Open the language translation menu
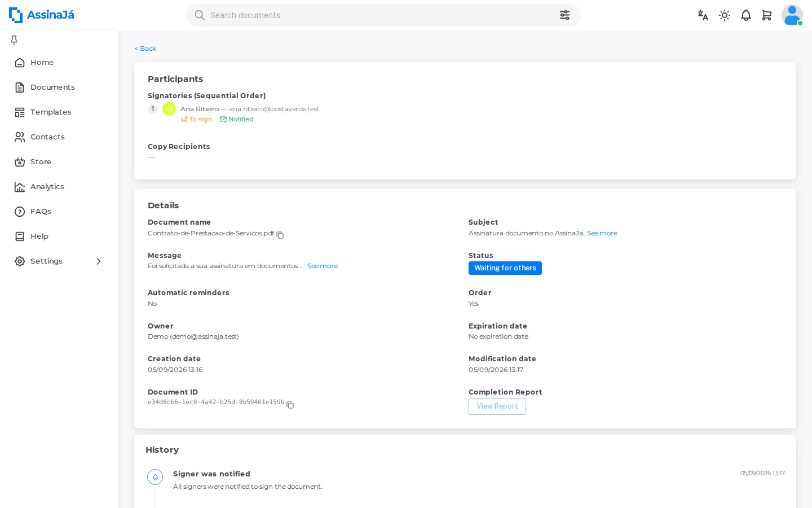Screen dimensions: 812x508 703,15
